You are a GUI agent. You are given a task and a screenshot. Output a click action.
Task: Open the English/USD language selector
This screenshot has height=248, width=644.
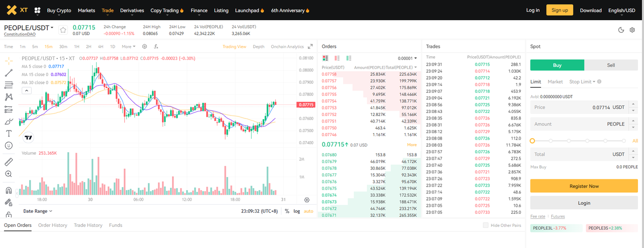[x=621, y=10]
